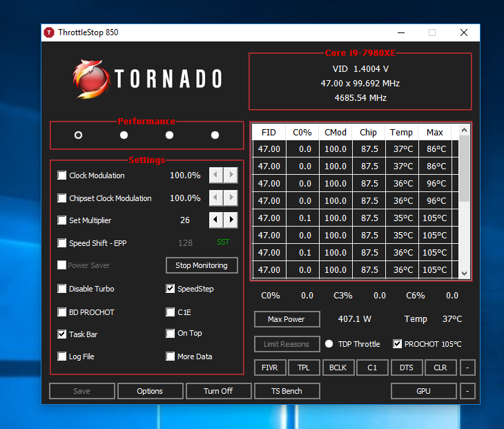Open the FIVR settings
Image resolution: width=504 pixels, height=429 pixels.
pyautogui.click(x=270, y=368)
